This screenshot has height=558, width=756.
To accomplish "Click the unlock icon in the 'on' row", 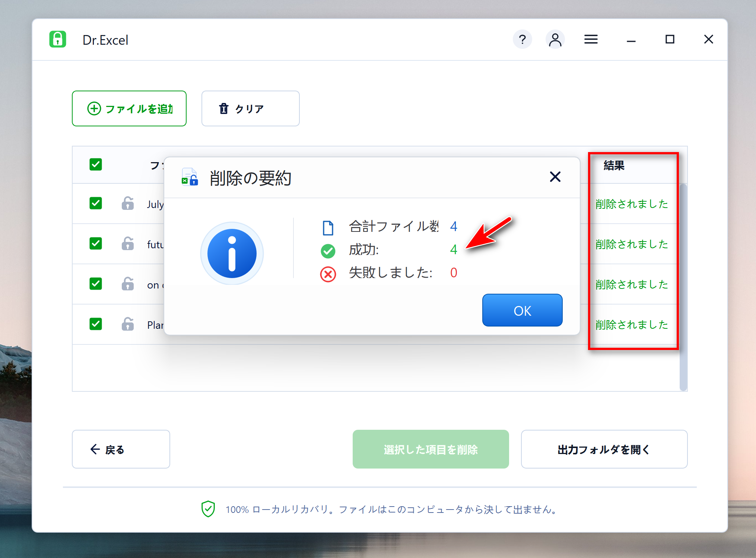I will click(127, 284).
